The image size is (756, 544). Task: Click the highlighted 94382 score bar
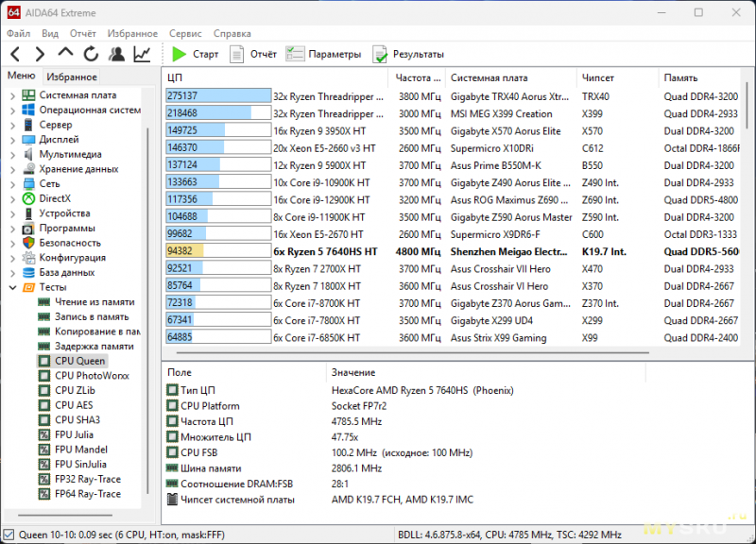pyautogui.click(x=218, y=251)
